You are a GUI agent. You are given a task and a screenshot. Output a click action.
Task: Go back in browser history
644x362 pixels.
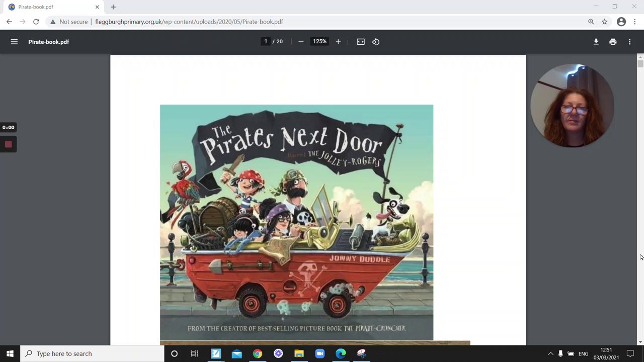(x=9, y=22)
